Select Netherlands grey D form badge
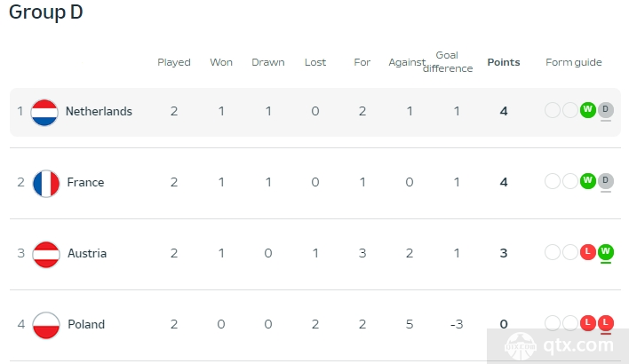Screen dimensions: 629x364 [x=605, y=110]
